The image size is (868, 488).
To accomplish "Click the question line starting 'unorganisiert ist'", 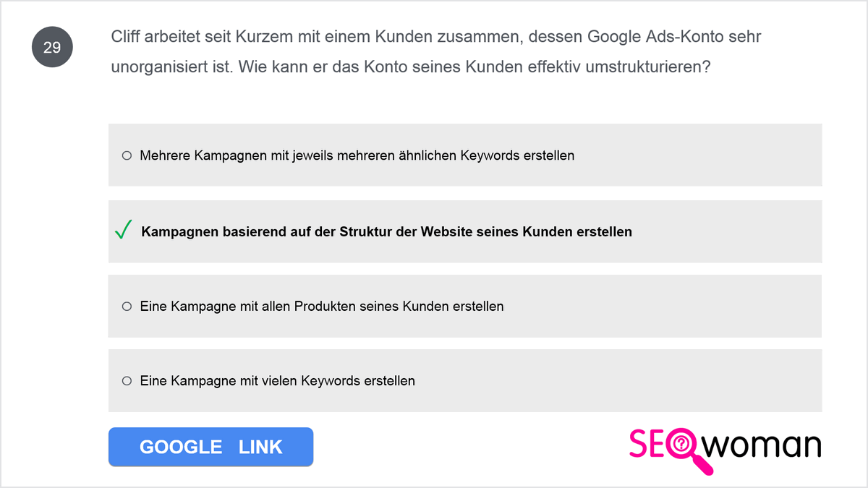I will [x=411, y=67].
